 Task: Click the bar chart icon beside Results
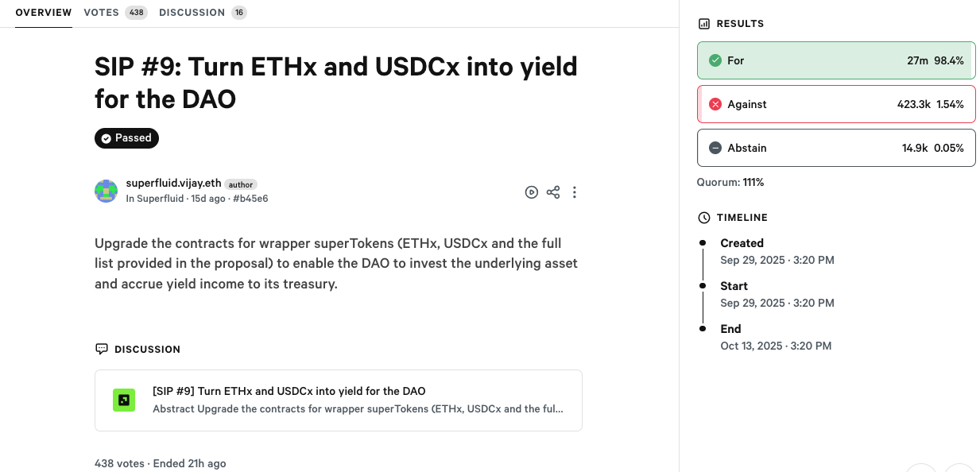703,24
